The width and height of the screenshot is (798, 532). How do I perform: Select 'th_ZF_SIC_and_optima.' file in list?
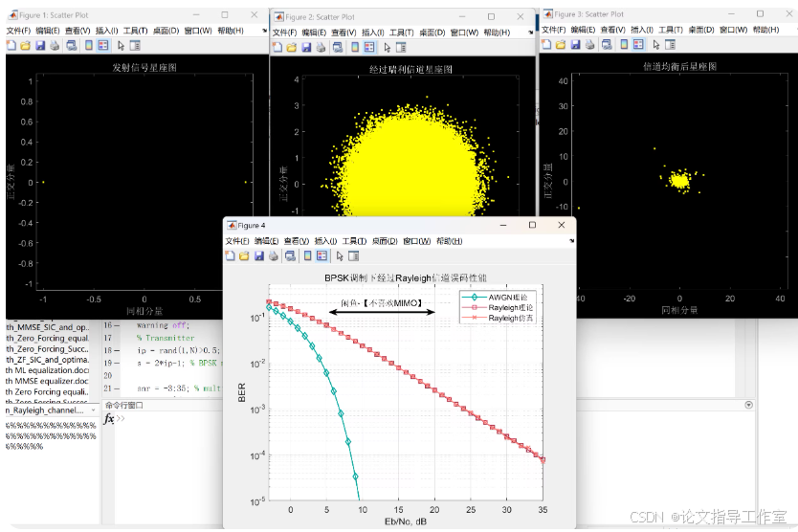coord(47,360)
